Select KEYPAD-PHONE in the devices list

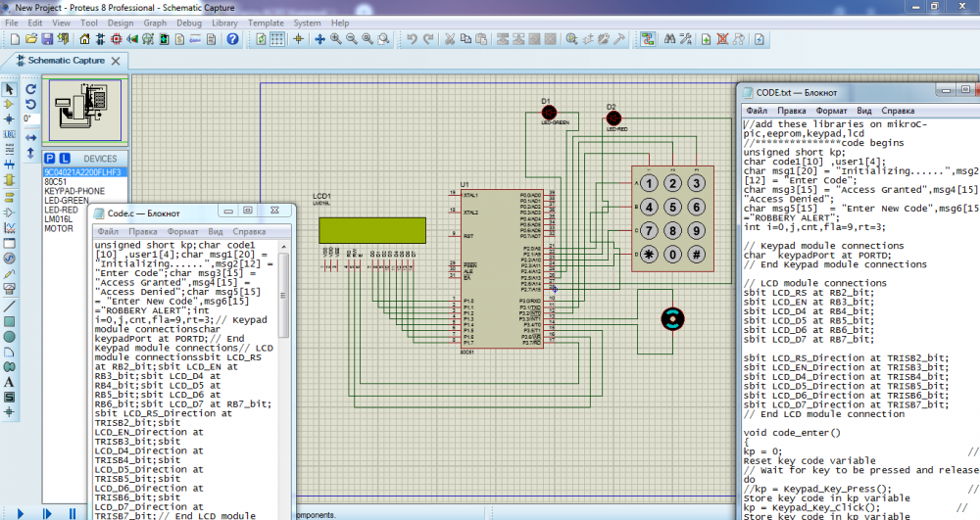coord(74,191)
